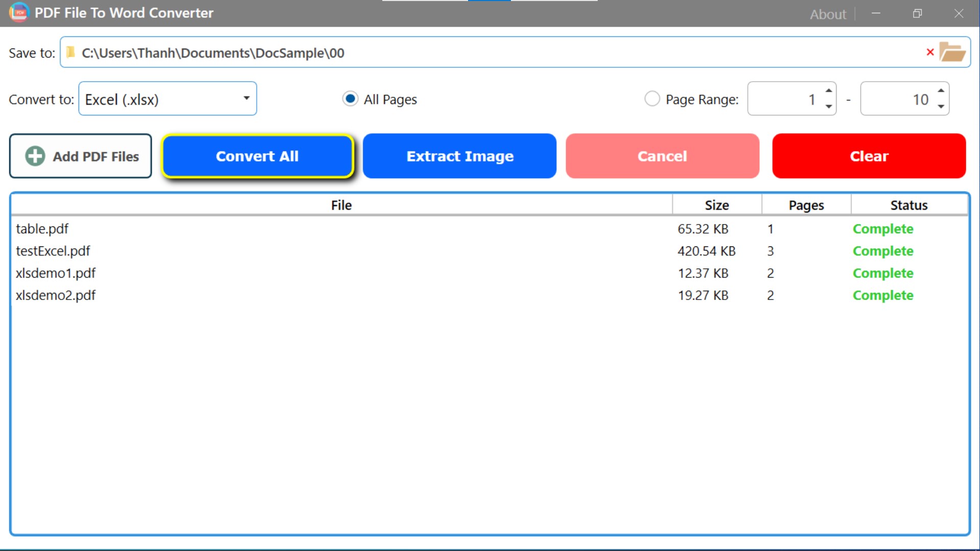Select the Page Range radio button
Viewport: 980px width, 551px height.
point(652,98)
